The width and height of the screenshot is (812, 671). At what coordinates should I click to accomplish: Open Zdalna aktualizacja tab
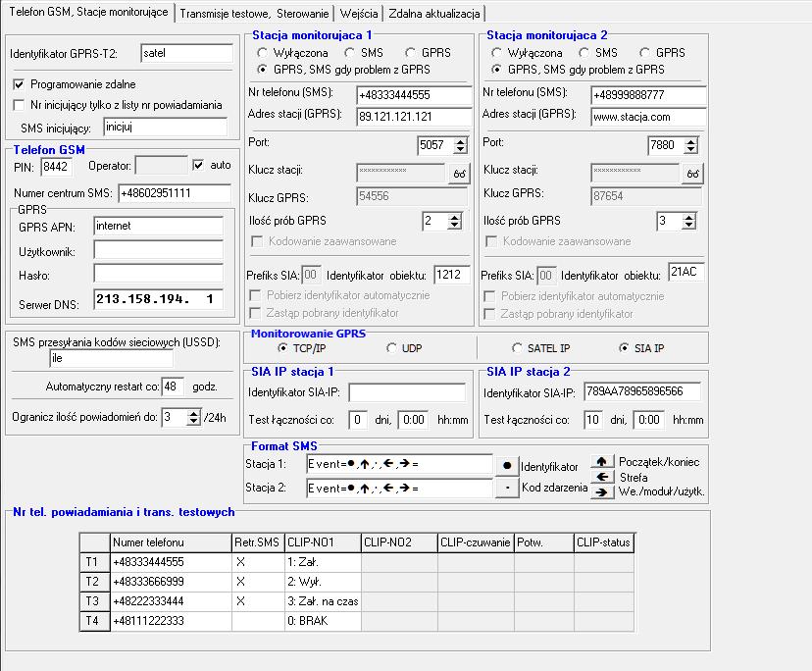[x=434, y=14]
